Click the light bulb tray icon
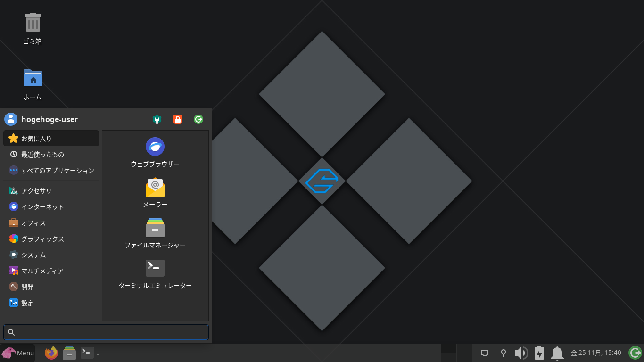Image resolution: width=644 pixels, height=362 pixels. [504, 353]
